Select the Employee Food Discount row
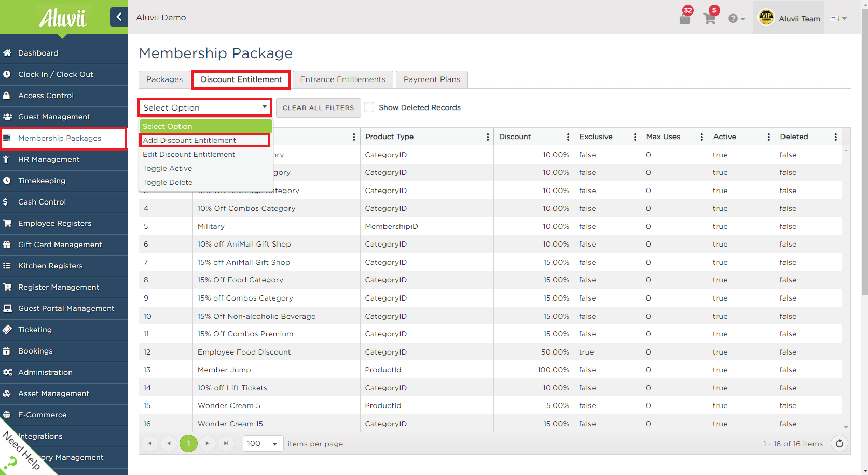Screen dimensions: 868x475 490,352
